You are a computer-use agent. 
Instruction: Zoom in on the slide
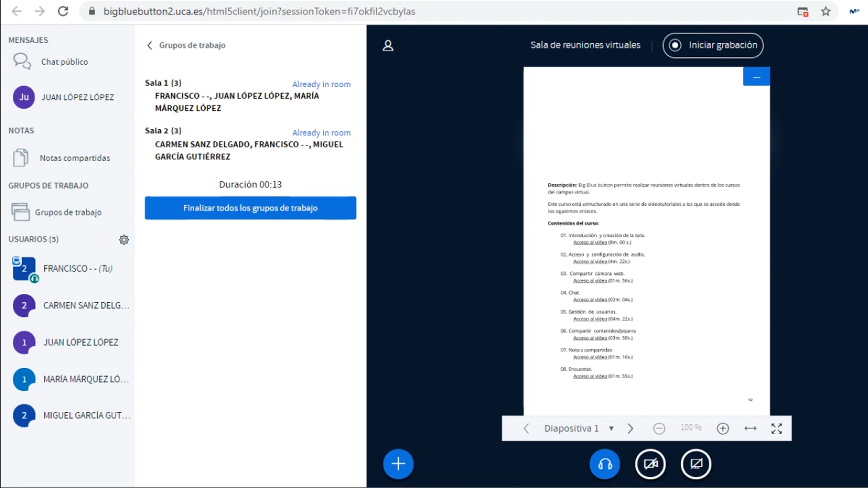click(722, 428)
